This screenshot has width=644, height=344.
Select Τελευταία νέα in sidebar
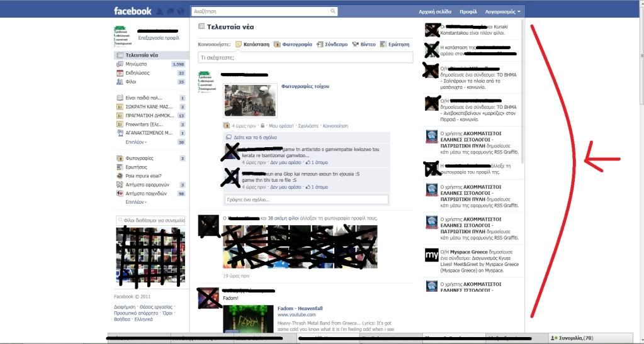coord(151,55)
